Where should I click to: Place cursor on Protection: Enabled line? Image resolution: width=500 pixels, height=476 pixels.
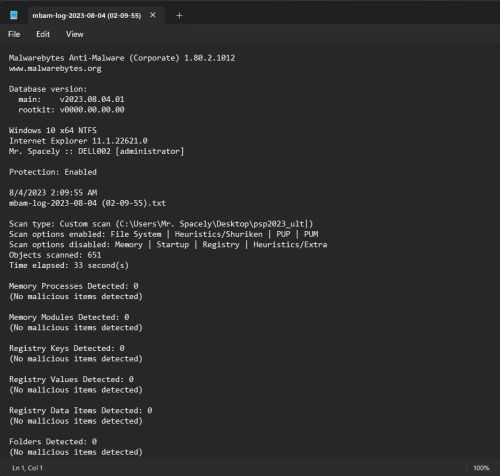[53, 172]
